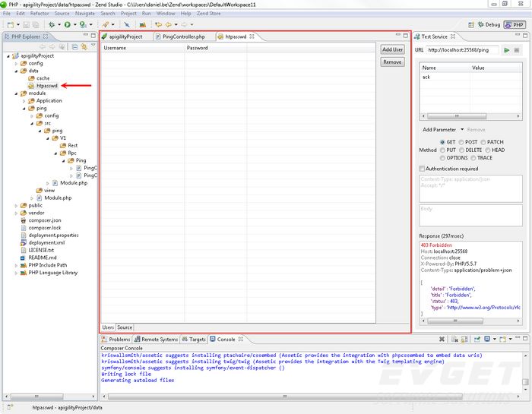Collapse the module folder

point(16,93)
